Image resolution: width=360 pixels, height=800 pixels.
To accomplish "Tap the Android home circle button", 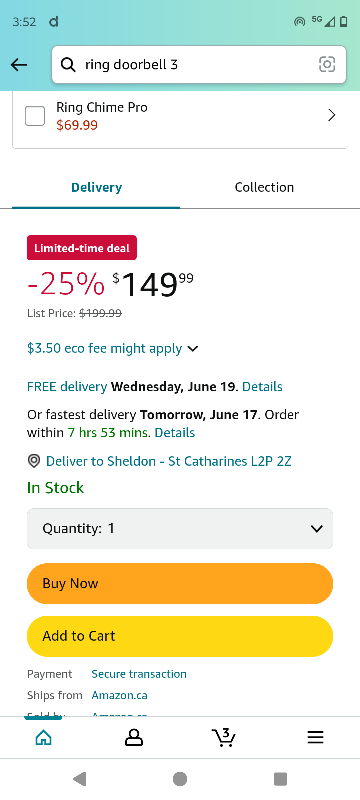I will 179,779.
